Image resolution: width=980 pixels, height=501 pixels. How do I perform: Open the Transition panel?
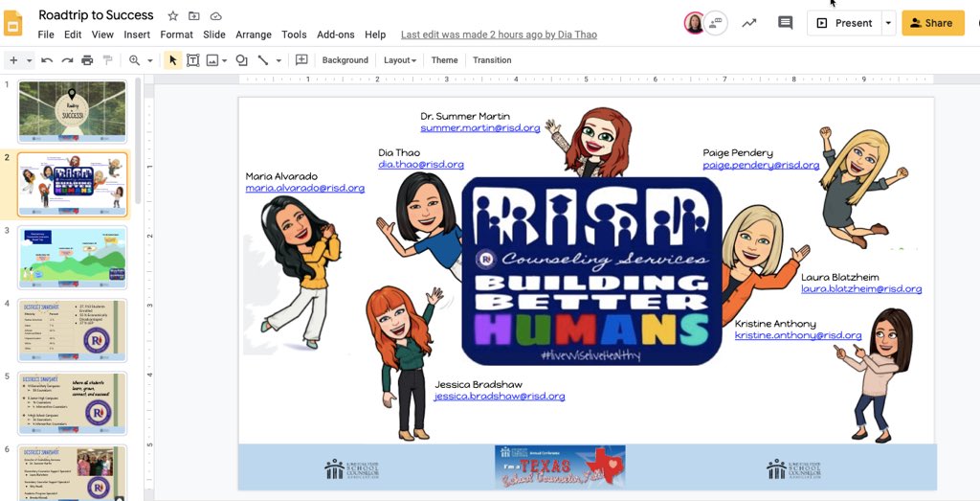tap(492, 60)
